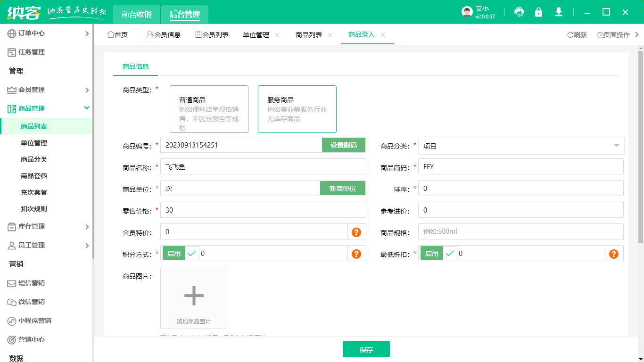
Task: Click the lock screen icon in title bar
Action: point(538,12)
